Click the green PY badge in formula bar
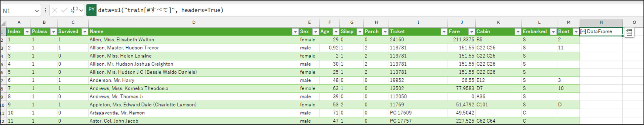 [91, 10]
